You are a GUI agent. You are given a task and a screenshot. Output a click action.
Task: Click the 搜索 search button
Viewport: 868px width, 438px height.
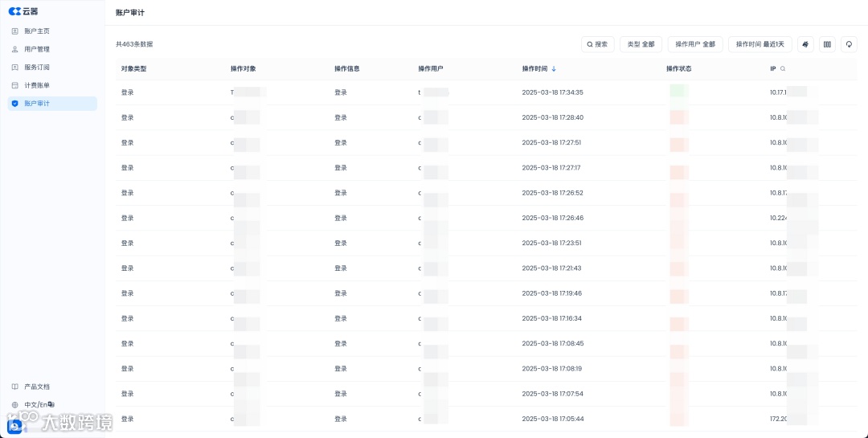(597, 44)
